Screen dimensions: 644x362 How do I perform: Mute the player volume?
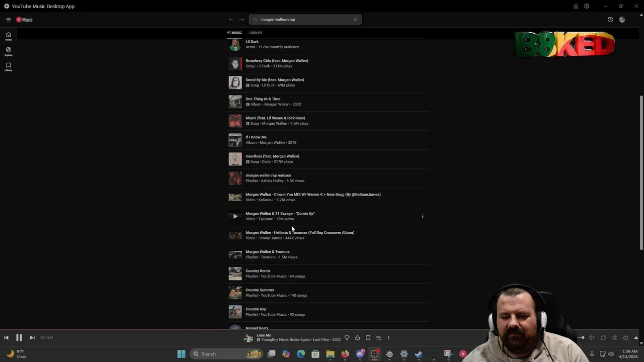click(x=592, y=338)
